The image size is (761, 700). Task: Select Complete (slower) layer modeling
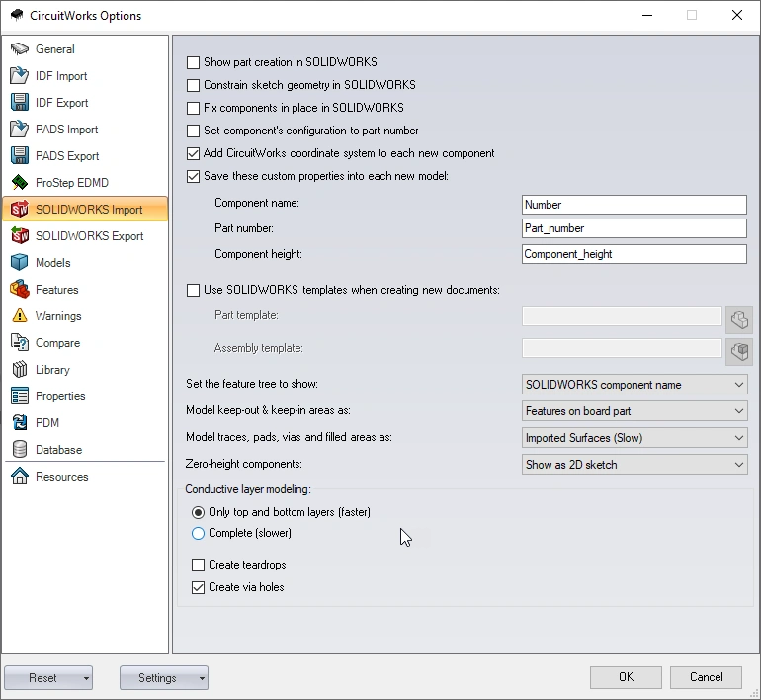click(199, 533)
